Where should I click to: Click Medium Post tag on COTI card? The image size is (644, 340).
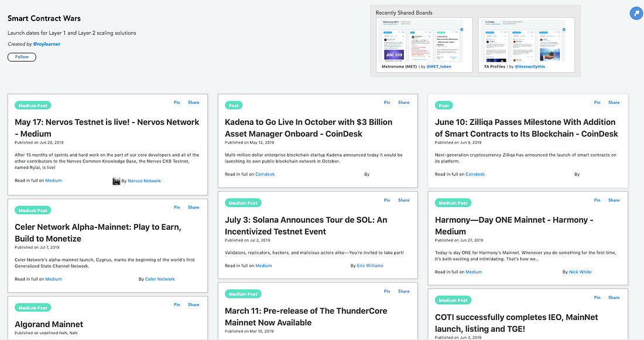[x=453, y=301]
